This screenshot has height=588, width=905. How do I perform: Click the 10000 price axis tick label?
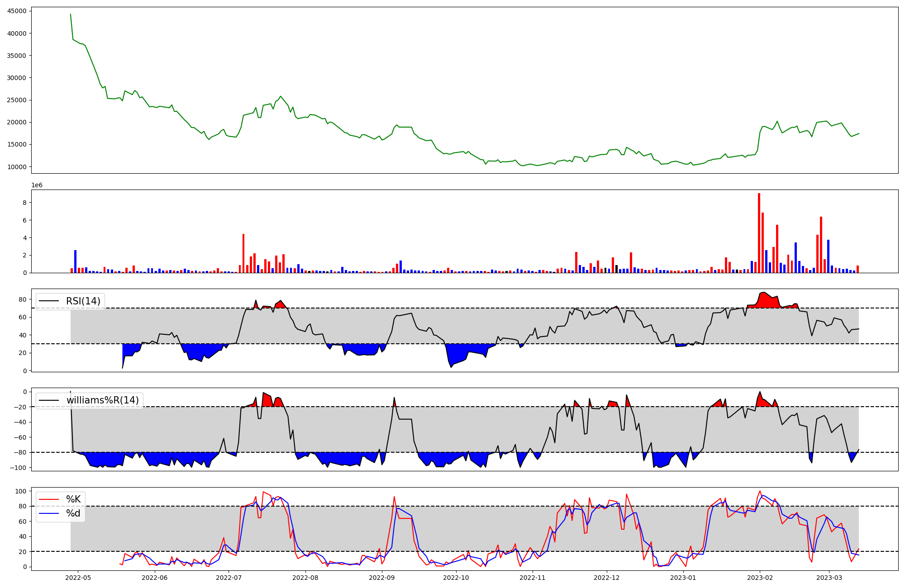coord(17,167)
